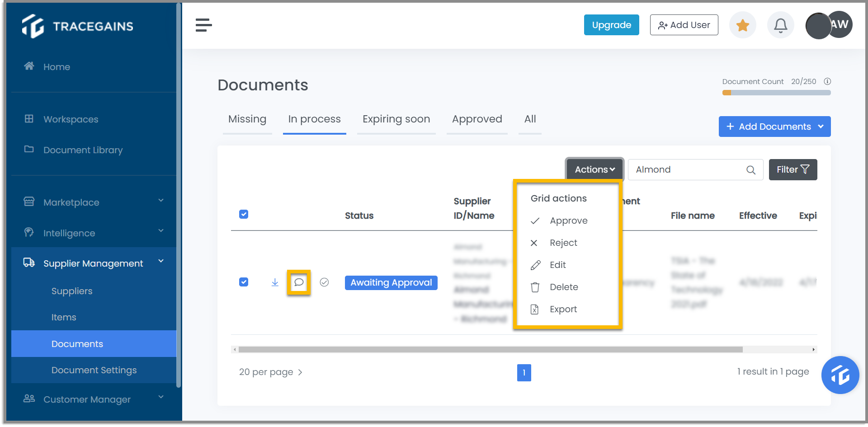Select Export from the grid actions menu
This screenshot has height=427, width=868.
click(563, 309)
